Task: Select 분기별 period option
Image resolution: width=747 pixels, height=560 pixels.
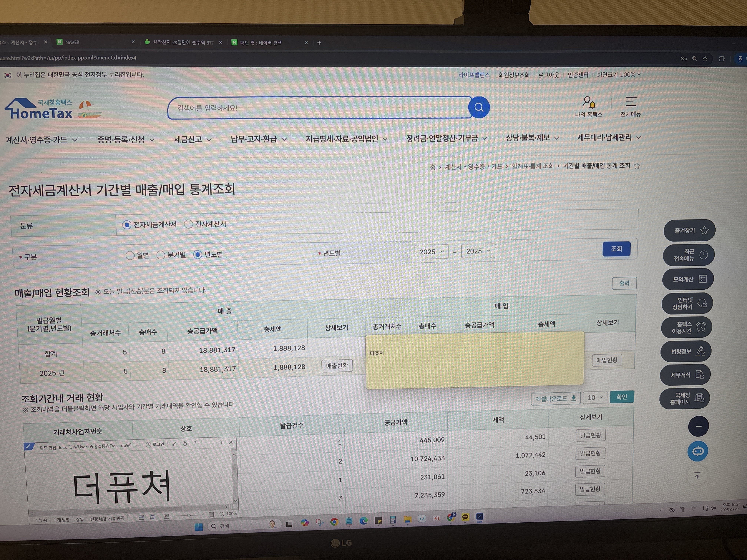Action: coord(161,255)
